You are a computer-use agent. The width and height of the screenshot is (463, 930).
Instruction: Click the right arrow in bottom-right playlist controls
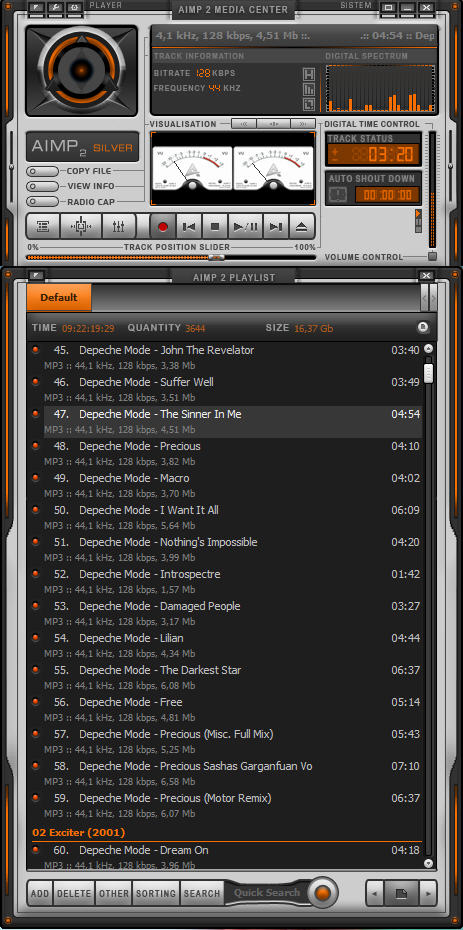pyautogui.click(x=428, y=893)
